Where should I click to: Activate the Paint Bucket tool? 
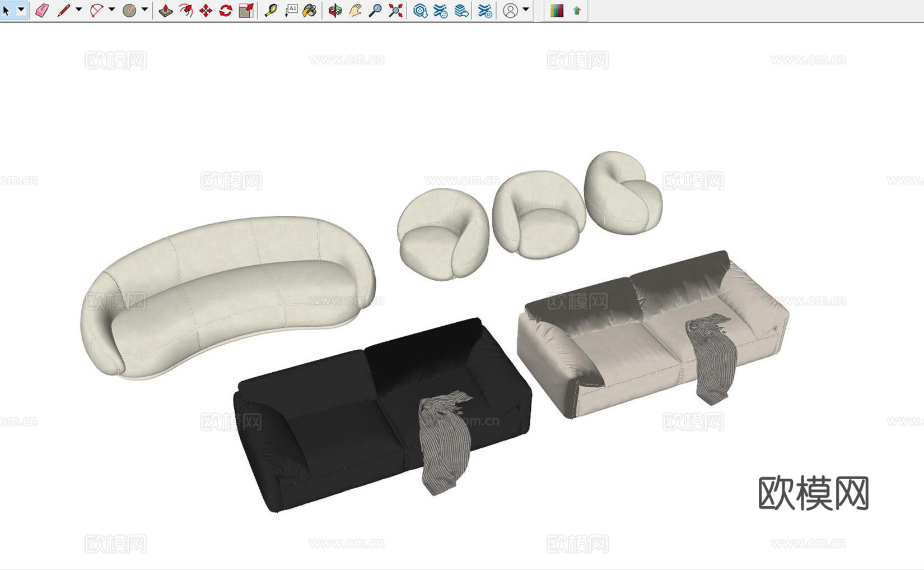click(x=310, y=10)
